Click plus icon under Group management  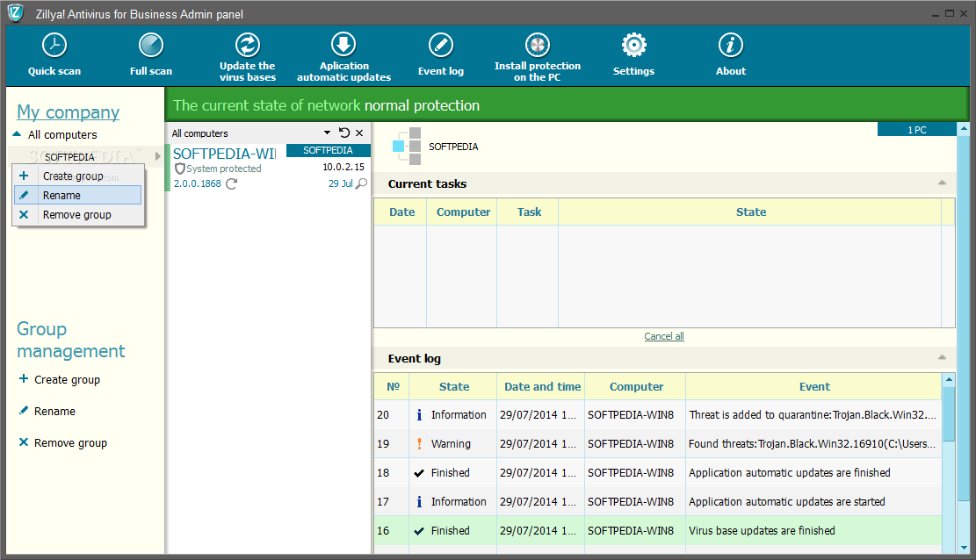point(24,378)
